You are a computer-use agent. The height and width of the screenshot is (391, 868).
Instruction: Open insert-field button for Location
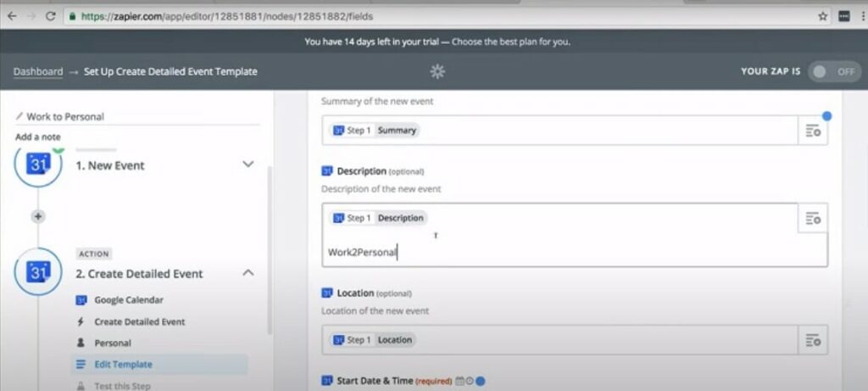(x=813, y=339)
